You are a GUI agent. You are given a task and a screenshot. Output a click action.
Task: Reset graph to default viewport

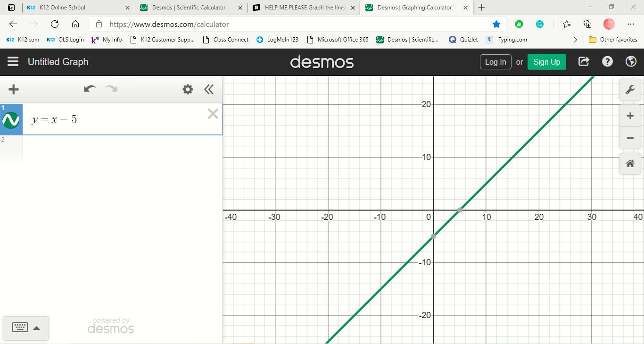coord(630,164)
